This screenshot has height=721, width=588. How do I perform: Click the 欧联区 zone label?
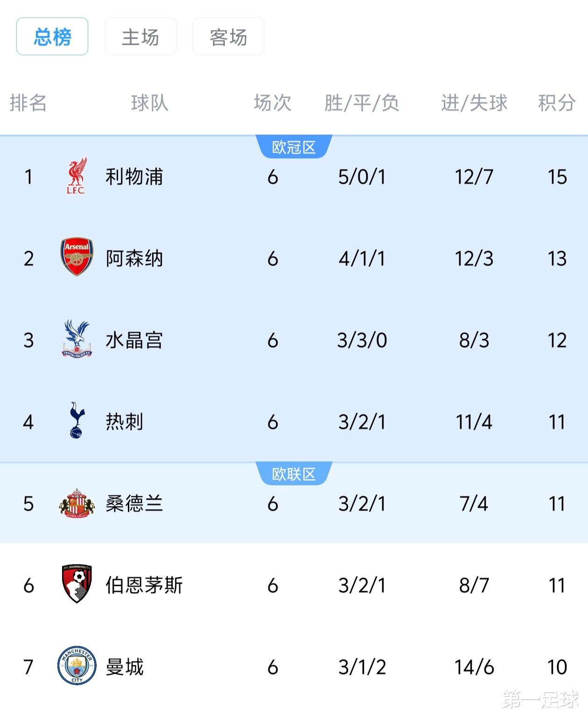[x=294, y=474]
